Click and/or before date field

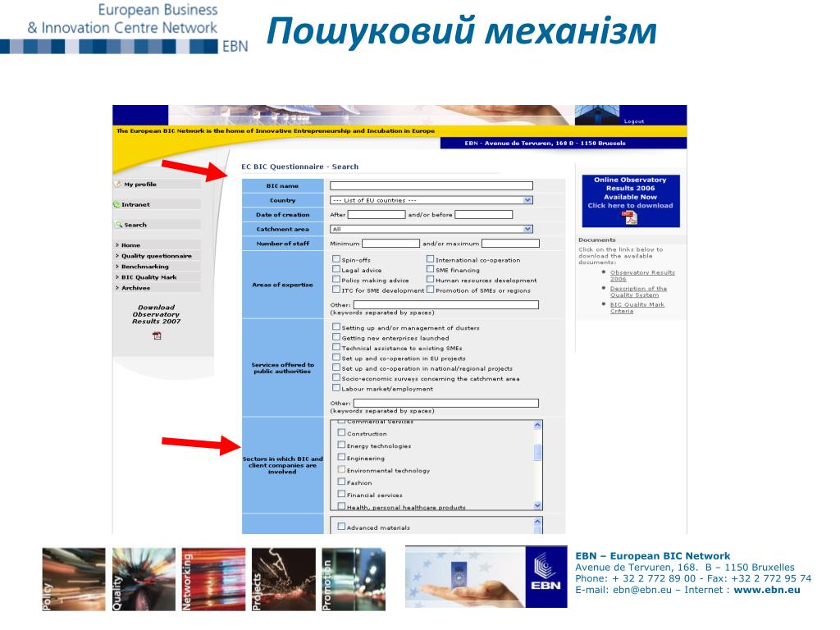point(484,214)
